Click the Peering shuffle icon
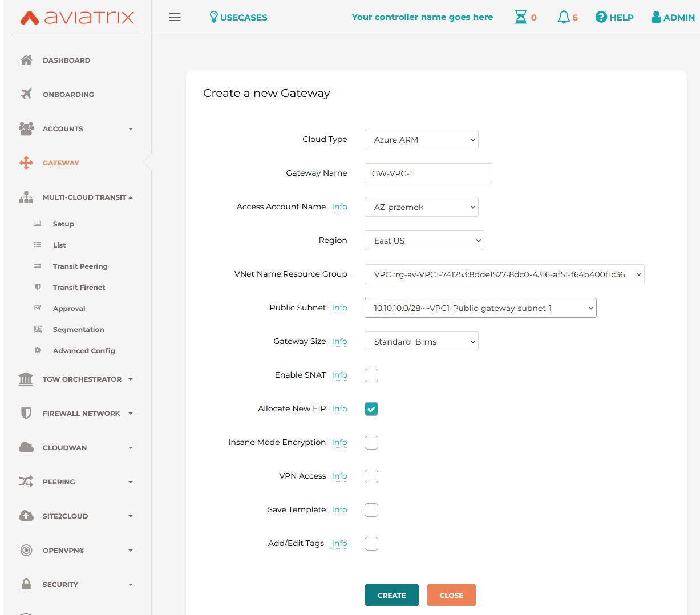This screenshot has height=615, width=700. (26, 482)
